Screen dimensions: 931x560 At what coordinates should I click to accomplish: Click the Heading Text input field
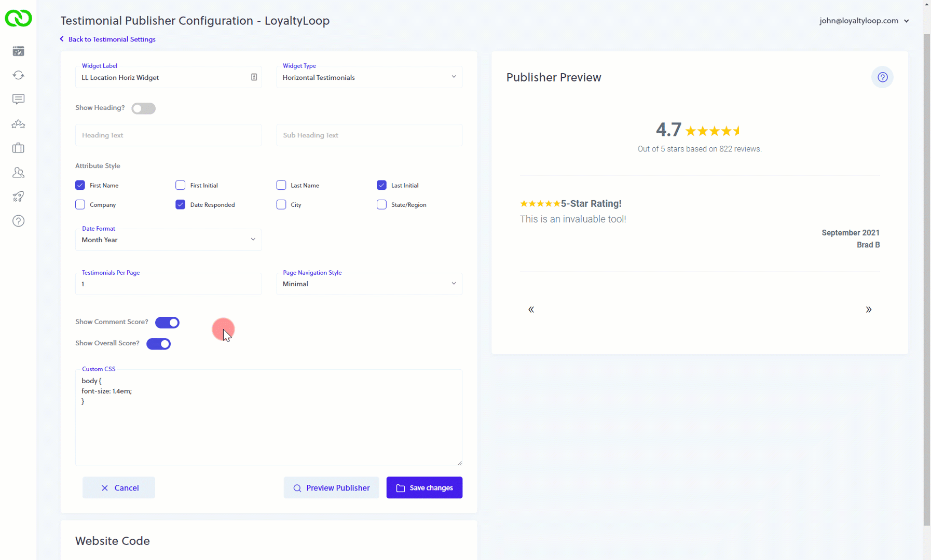pos(168,135)
